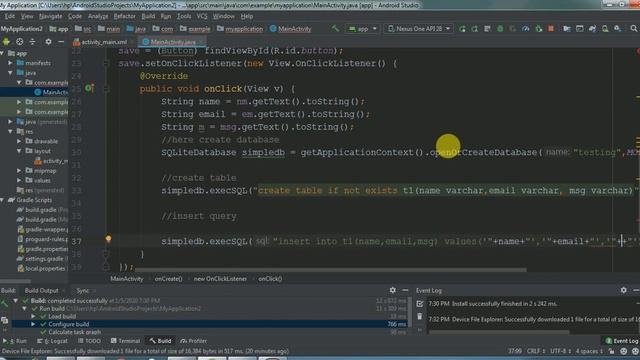Click the onCreate() editor breadcrumb

tap(168, 279)
